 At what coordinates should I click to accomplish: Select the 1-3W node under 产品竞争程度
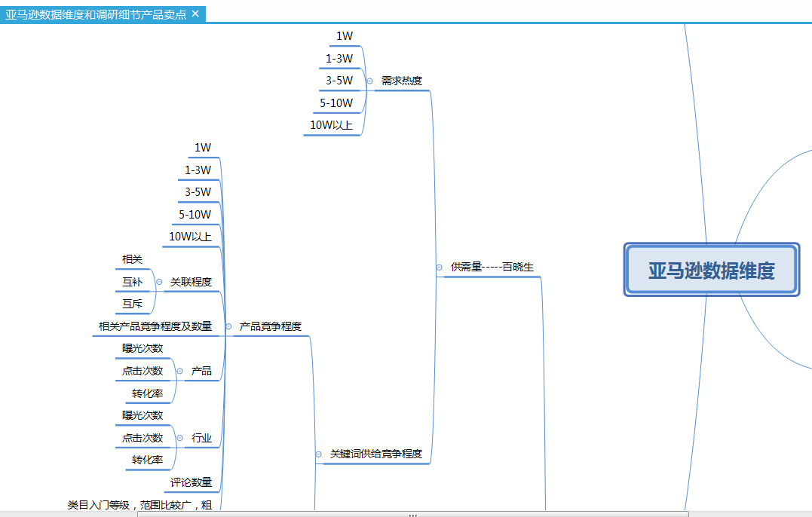[x=198, y=170]
